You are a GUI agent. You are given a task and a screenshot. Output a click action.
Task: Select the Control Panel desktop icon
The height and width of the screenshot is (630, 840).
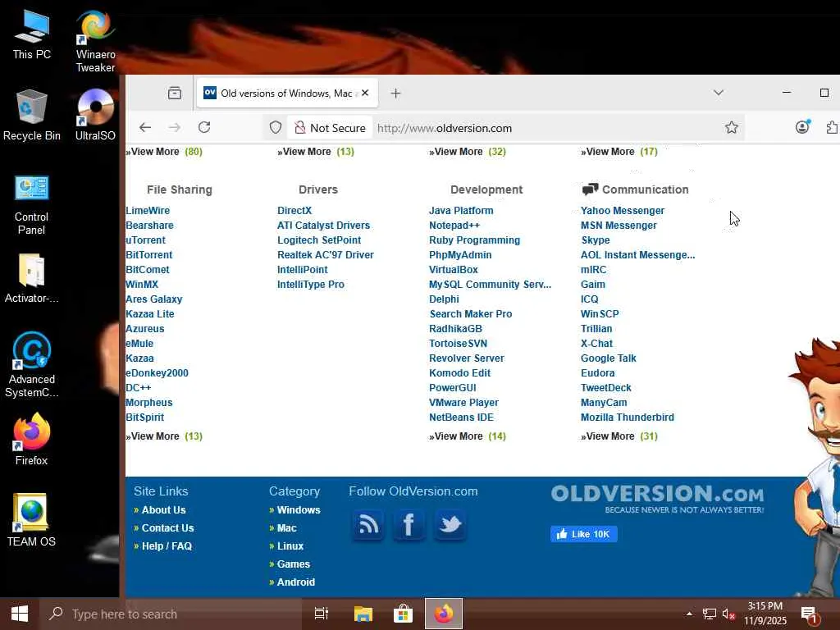(32, 204)
